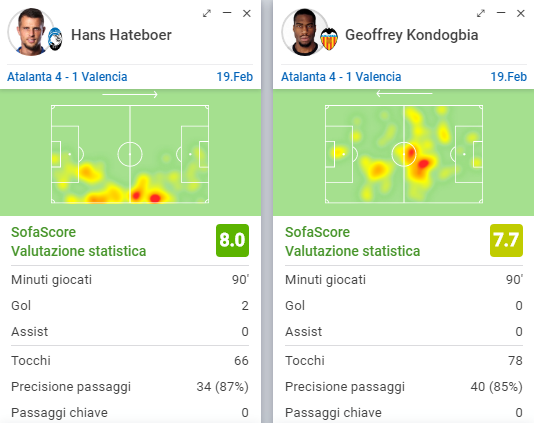Screen dimensions: 534x423
Task: Click Hateboer's heatmap pitch graphic
Action: tap(130, 154)
